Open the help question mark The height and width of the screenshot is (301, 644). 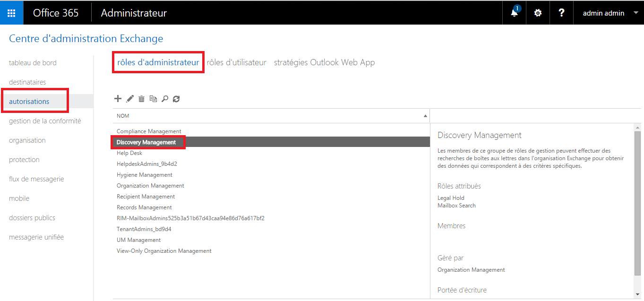pos(561,13)
